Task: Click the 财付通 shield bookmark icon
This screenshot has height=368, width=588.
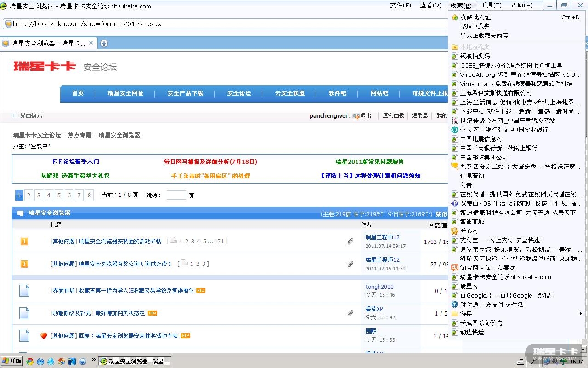Action: click(455, 305)
